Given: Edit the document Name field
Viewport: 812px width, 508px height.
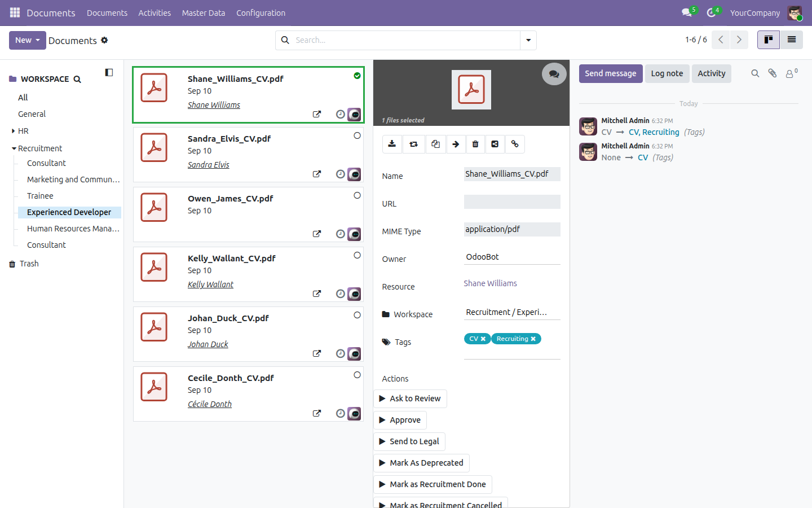Looking at the screenshot, I should (x=512, y=174).
